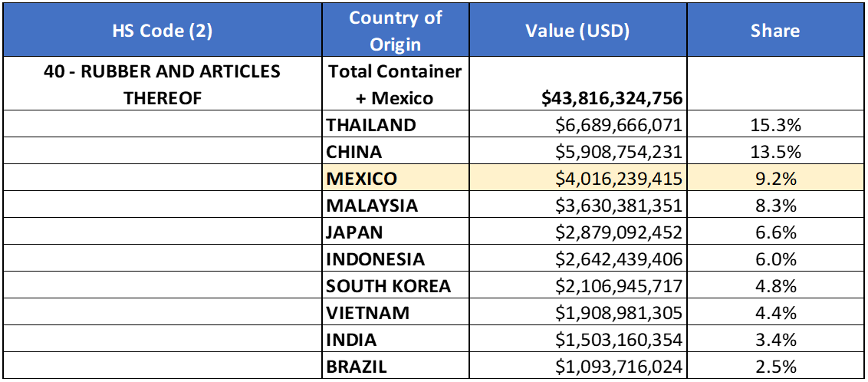Select India's value $1,503,160,354

(620, 340)
